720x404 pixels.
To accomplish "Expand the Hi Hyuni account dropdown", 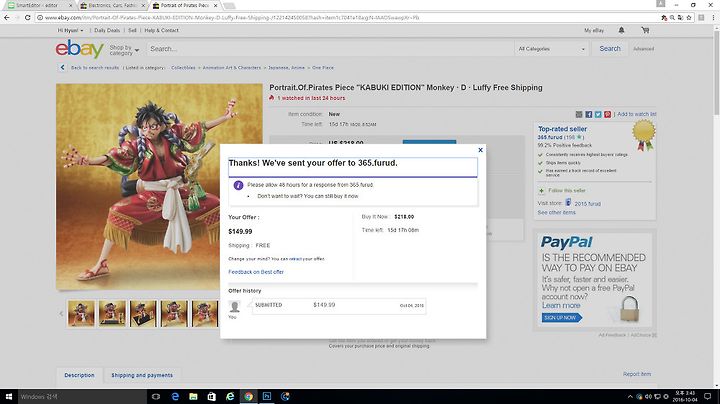I will pyautogui.click(x=70, y=30).
